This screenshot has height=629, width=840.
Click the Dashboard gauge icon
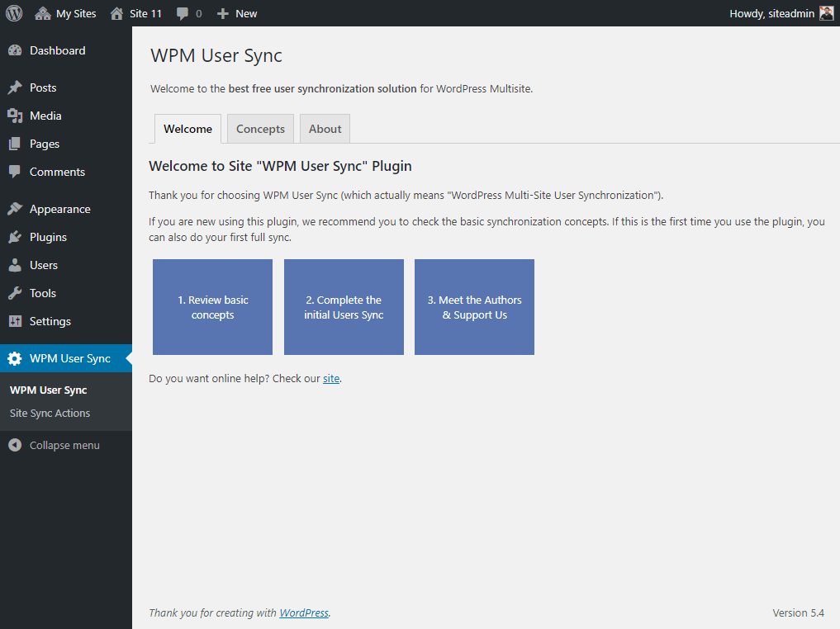tap(15, 50)
